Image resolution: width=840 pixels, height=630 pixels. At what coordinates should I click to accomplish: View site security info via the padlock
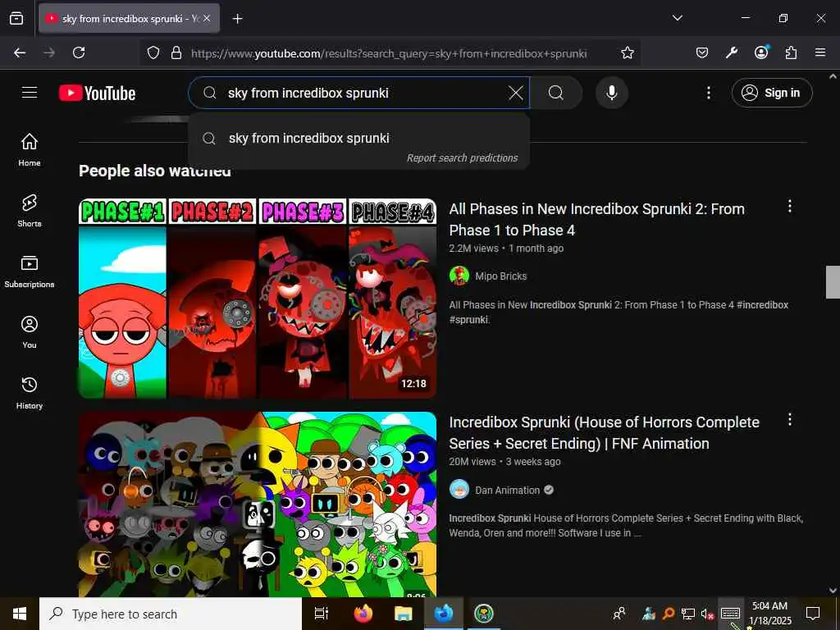pyautogui.click(x=176, y=52)
